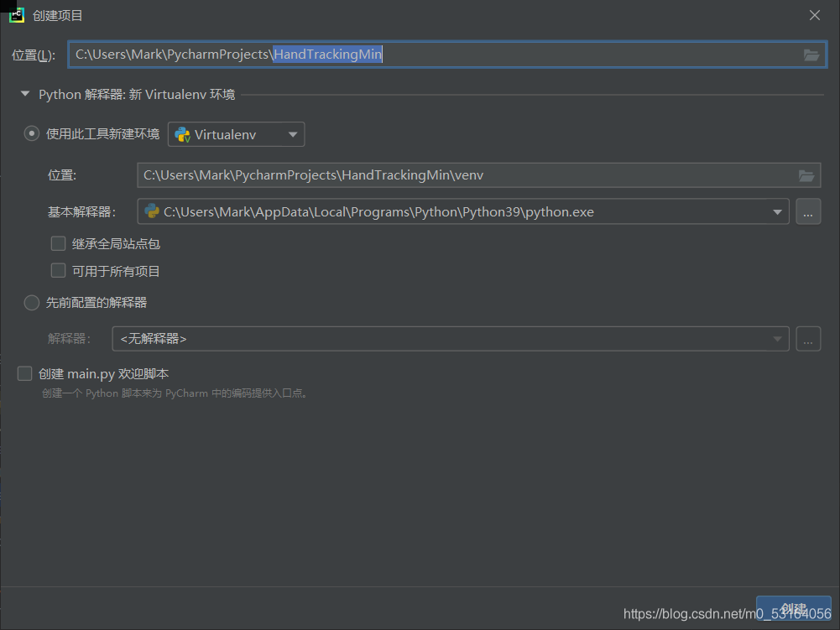Close the Create Project dialog
The image size is (840, 630).
tap(814, 15)
